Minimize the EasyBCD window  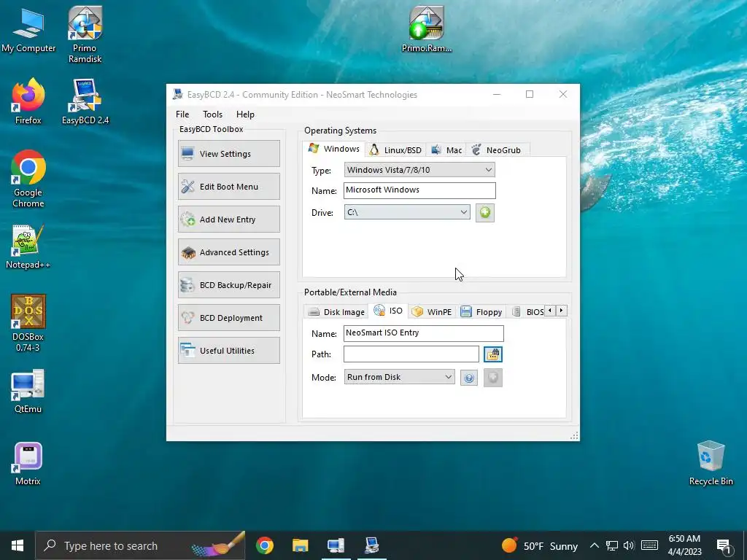(496, 94)
